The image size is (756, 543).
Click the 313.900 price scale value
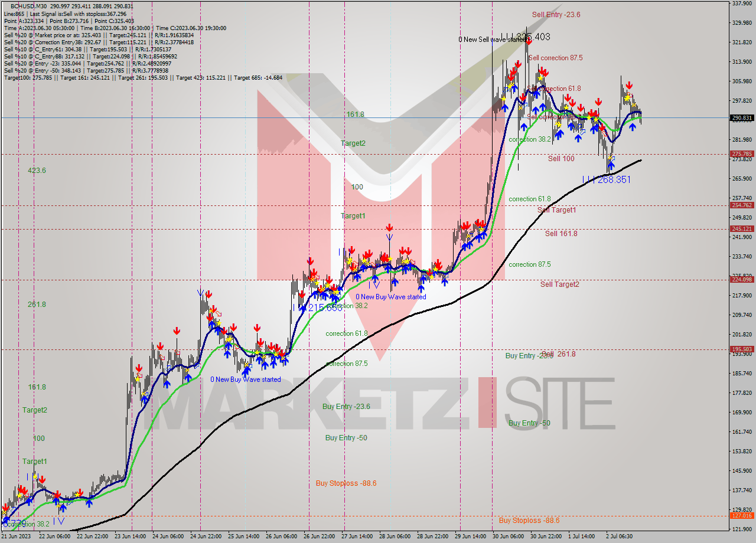[742, 62]
